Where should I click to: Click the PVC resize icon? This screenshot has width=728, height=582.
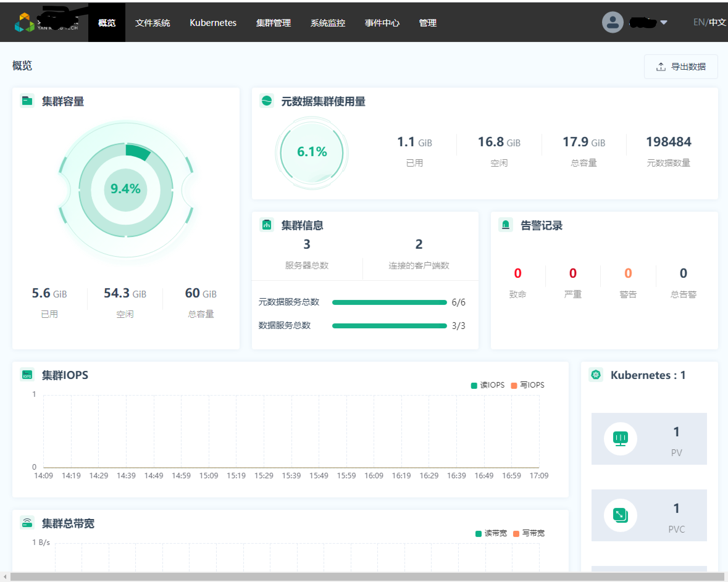point(620,515)
